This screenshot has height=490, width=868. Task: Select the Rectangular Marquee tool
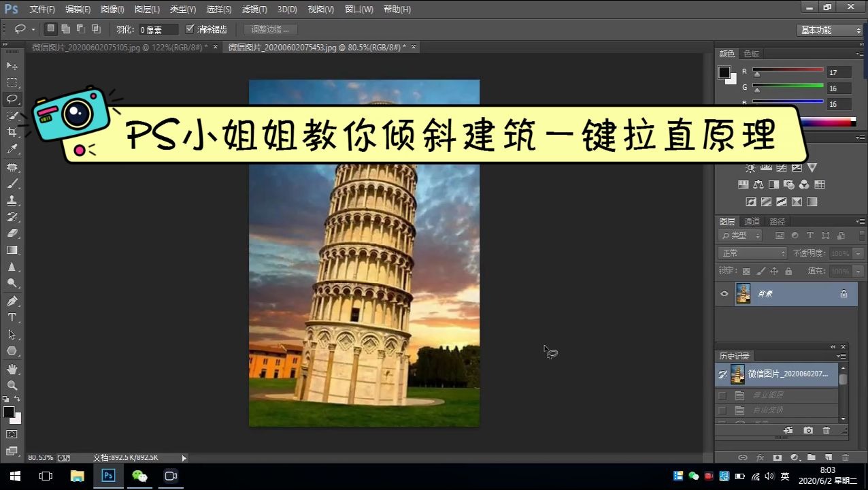(x=12, y=82)
